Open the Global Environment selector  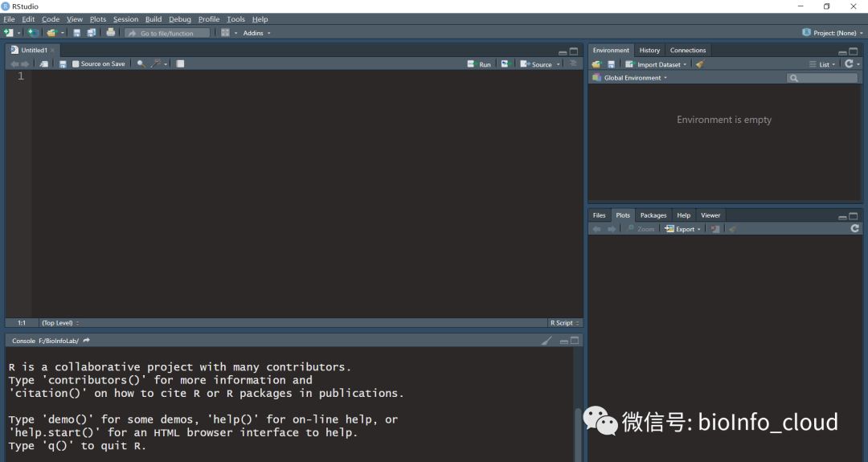click(630, 78)
